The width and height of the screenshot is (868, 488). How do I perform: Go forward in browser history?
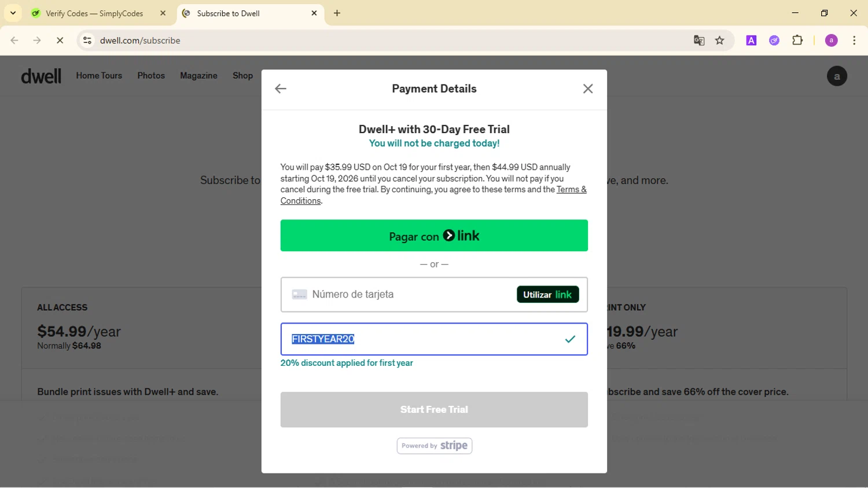click(x=37, y=41)
